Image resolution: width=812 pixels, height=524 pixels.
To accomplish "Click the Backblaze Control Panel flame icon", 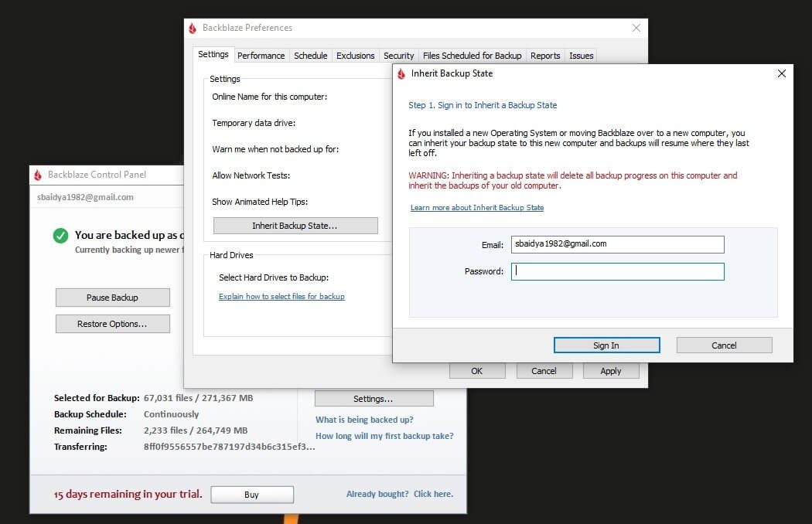I will coord(38,175).
